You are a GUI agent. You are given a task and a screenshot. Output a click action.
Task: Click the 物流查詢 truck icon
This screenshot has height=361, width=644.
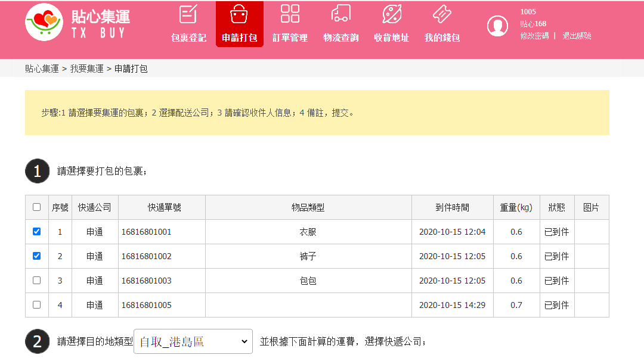click(340, 14)
